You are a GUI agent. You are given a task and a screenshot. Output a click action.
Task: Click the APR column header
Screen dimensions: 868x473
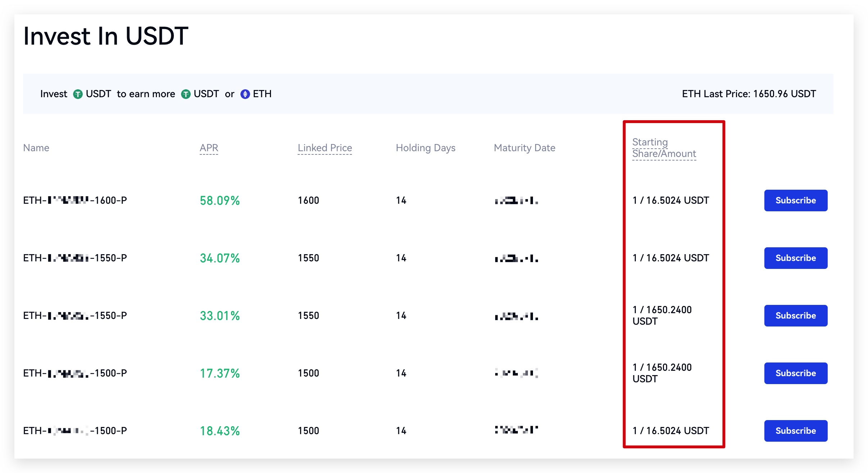click(x=209, y=148)
